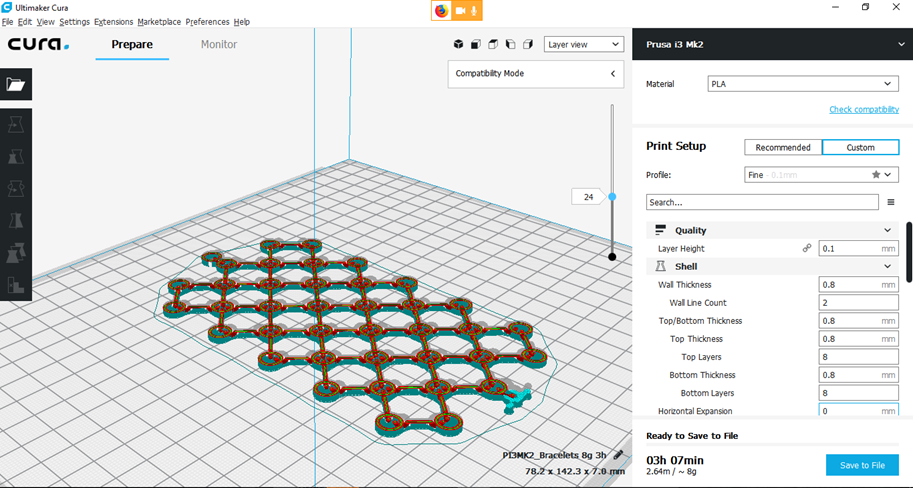
Task: Click the Ultimaker Cura title bar logo
Action: pyautogui.click(x=7, y=8)
